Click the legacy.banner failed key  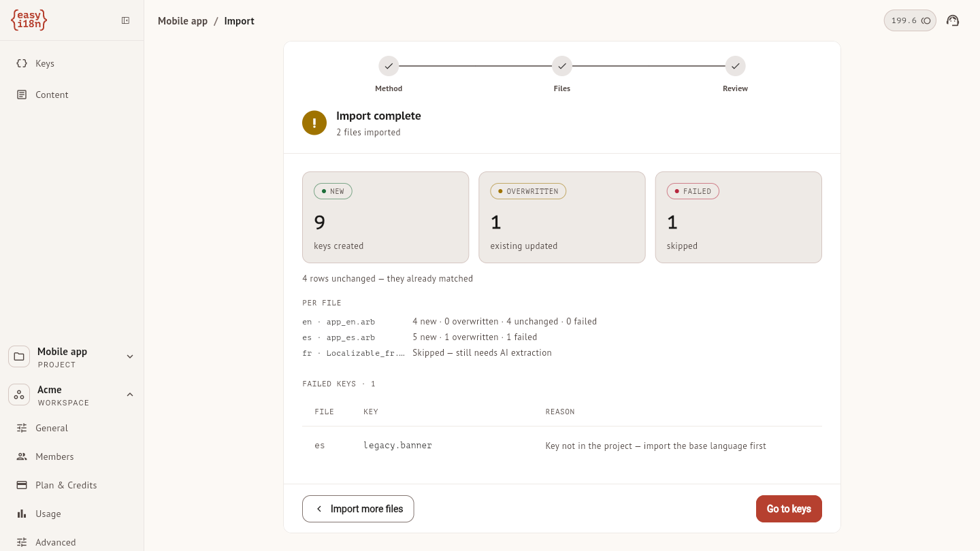click(397, 446)
